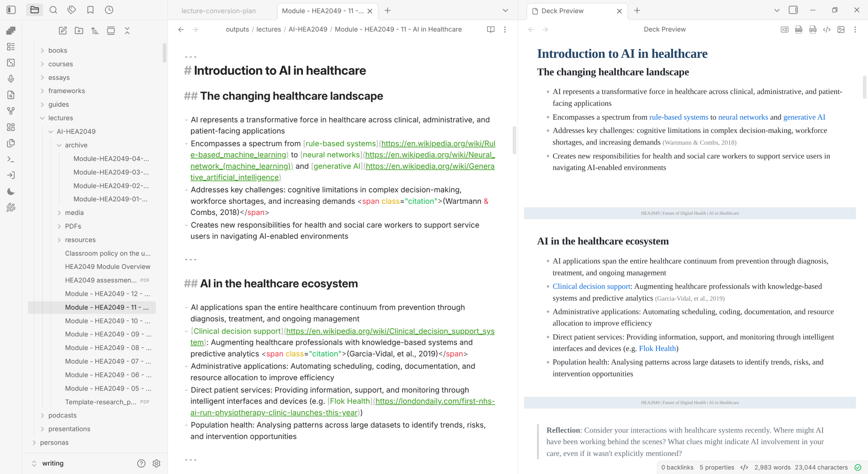Image resolution: width=868 pixels, height=474 pixels.
Task: Export the deck as a PPTX file
Action: click(x=799, y=30)
